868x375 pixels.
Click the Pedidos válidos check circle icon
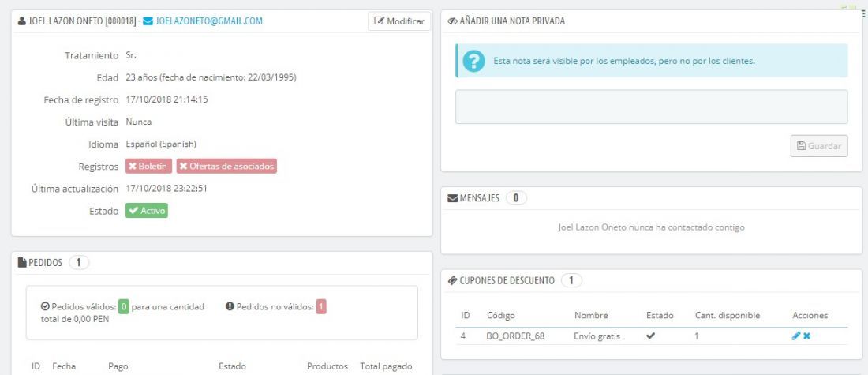tap(46, 306)
